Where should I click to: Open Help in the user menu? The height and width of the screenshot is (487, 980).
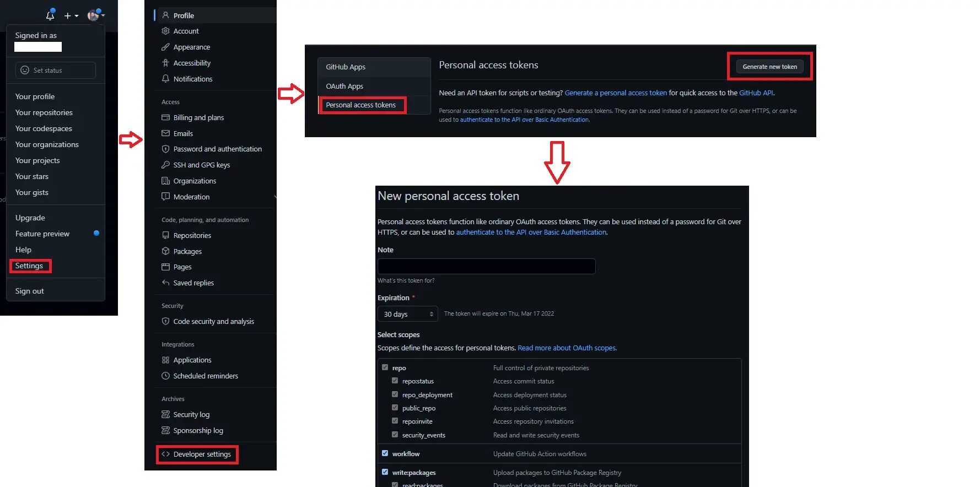coord(23,250)
